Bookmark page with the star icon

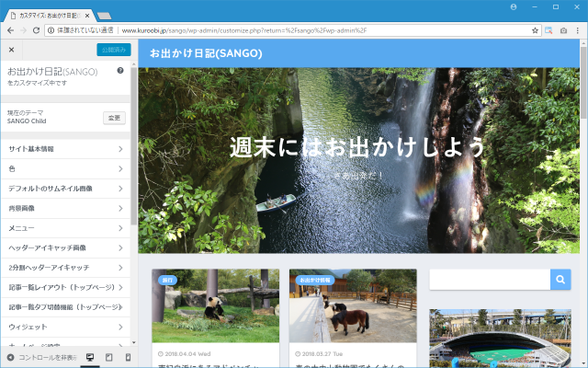pyautogui.click(x=535, y=30)
